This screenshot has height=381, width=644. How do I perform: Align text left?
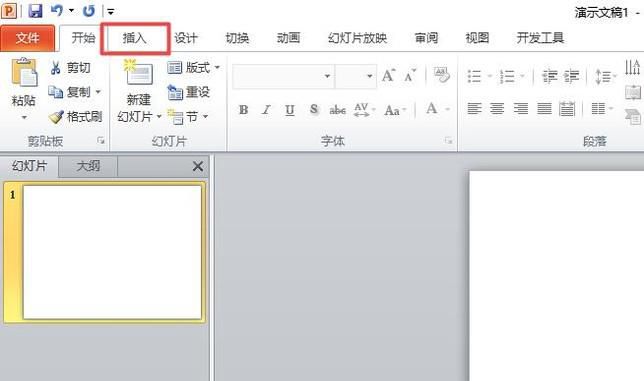[474, 109]
